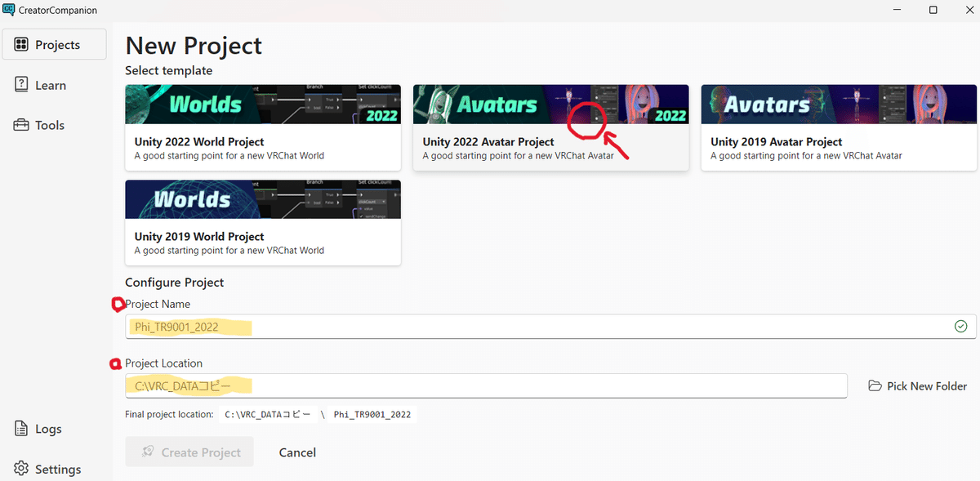The width and height of the screenshot is (980, 481).
Task: Click the New Project heading
Action: pos(194,45)
